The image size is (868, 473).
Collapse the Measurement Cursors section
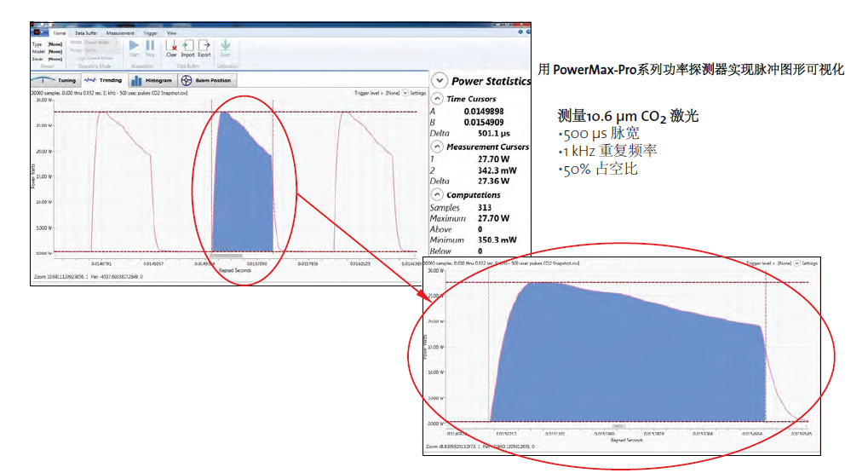(x=437, y=147)
